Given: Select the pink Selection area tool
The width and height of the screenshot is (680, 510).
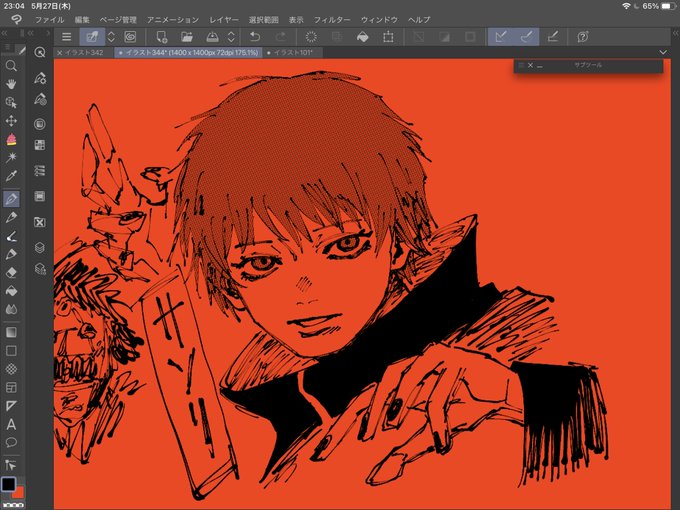Looking at the screenshot, I should click(x=11, y=139).
